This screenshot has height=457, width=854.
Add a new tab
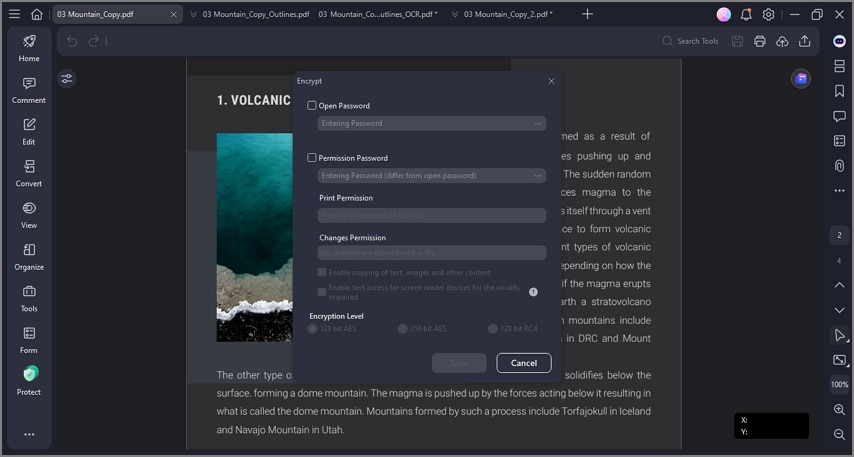(587, 14)
